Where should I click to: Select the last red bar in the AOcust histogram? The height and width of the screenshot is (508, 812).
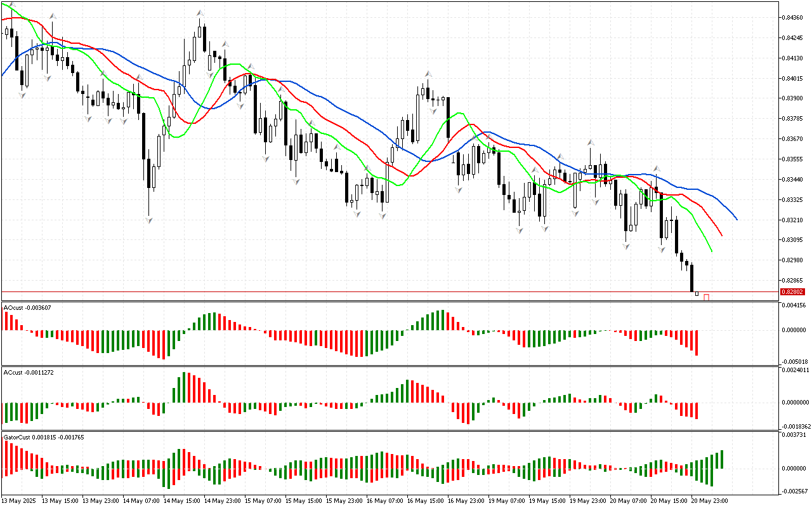(x=697, y=343)
